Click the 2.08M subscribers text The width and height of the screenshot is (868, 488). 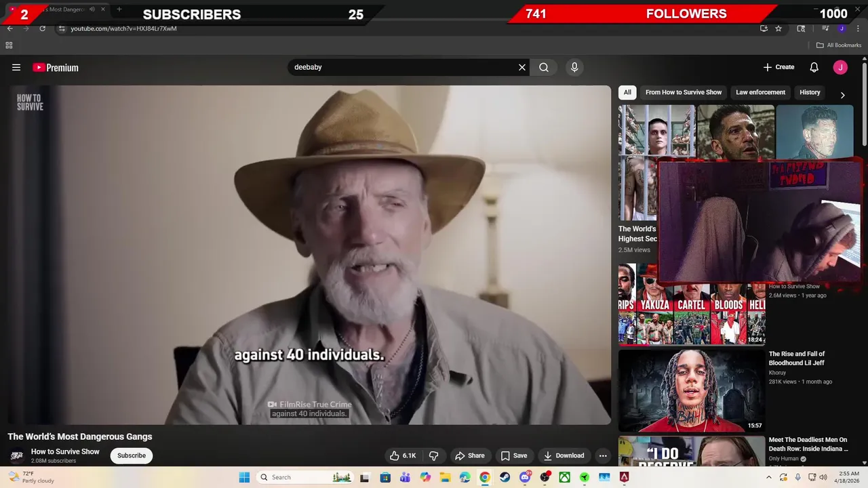coord(54,461)
